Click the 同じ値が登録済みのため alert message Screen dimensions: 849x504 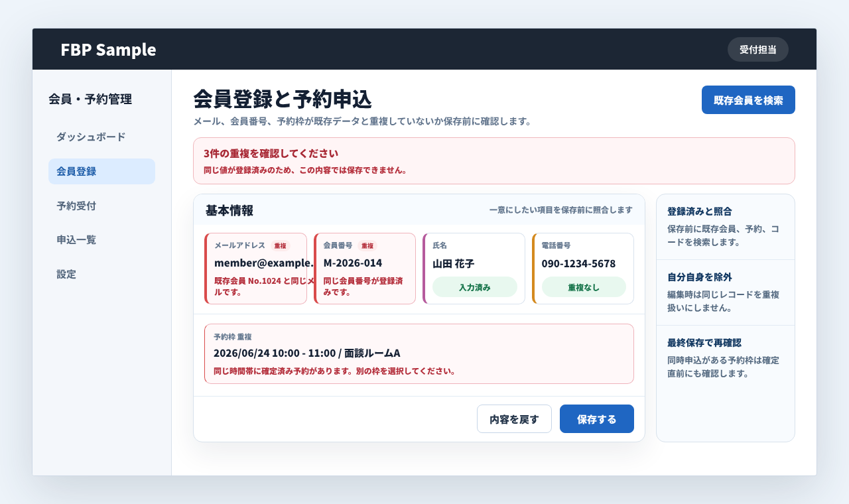[x=305, y=170]
